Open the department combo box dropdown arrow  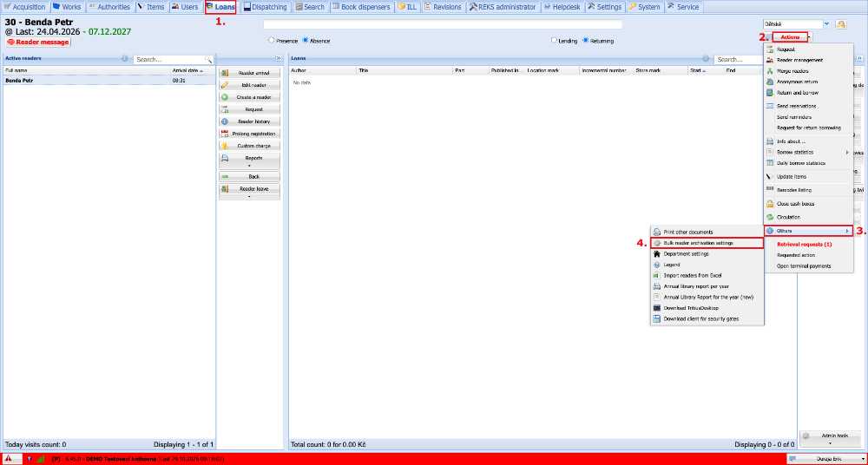tap(827, 23)
